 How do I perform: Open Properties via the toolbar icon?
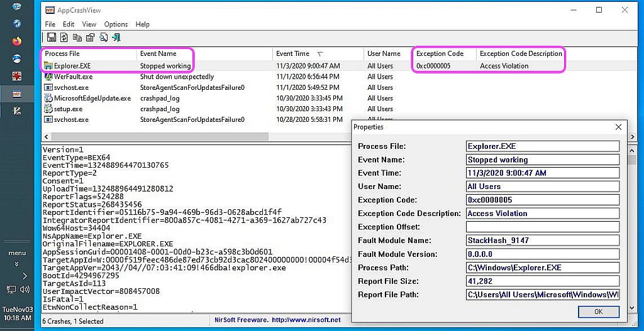click(x=91, y=37)
